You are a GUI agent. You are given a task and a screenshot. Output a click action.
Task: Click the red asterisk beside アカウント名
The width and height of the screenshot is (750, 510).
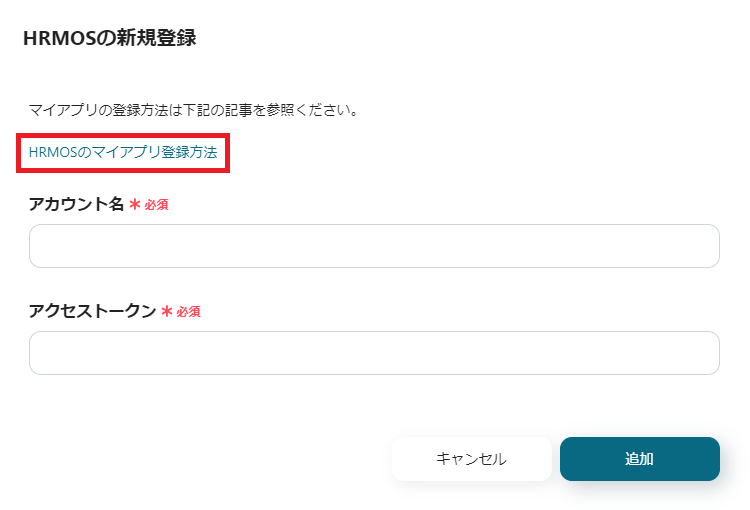pyautogui.click(x=135, y=204)
